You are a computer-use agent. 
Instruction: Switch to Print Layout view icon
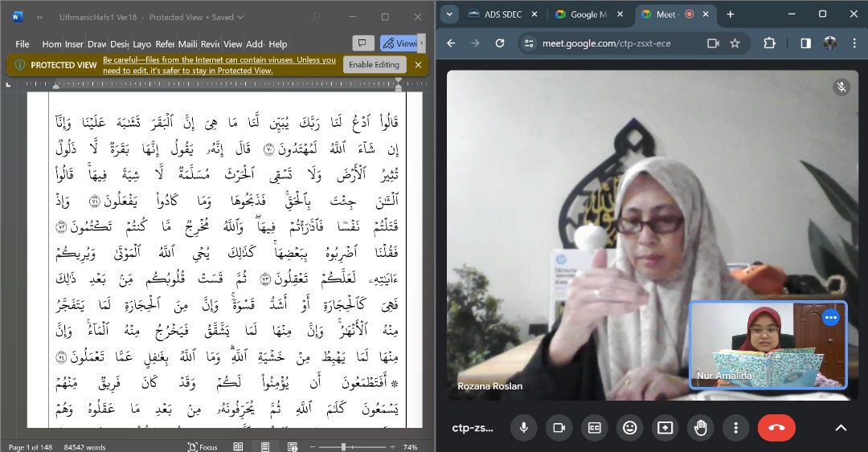click(265, 447)
